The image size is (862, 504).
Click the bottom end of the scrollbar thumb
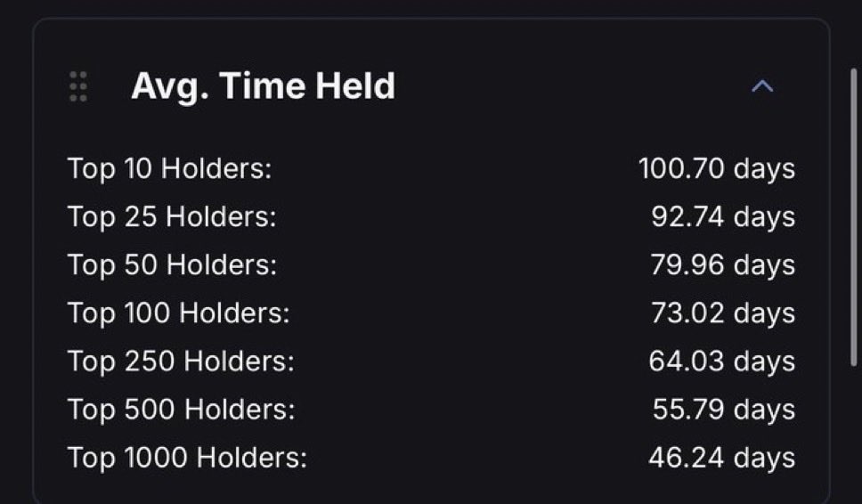[854, 362]
